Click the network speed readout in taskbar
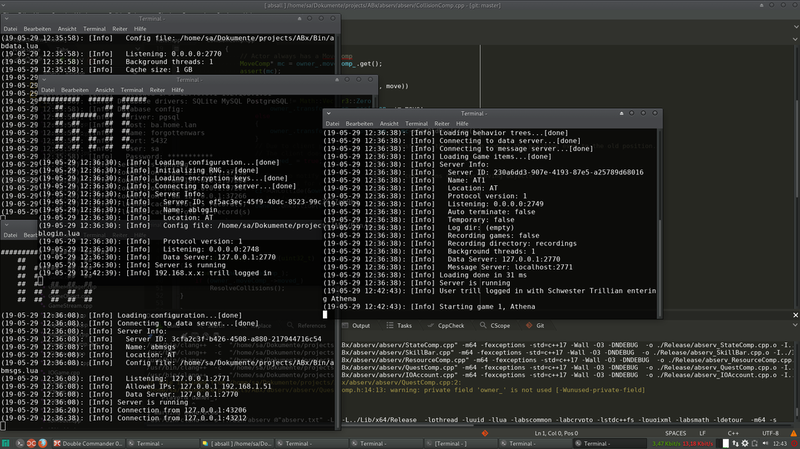This screenshot has height=449, width=800. [x=682, y=443]
